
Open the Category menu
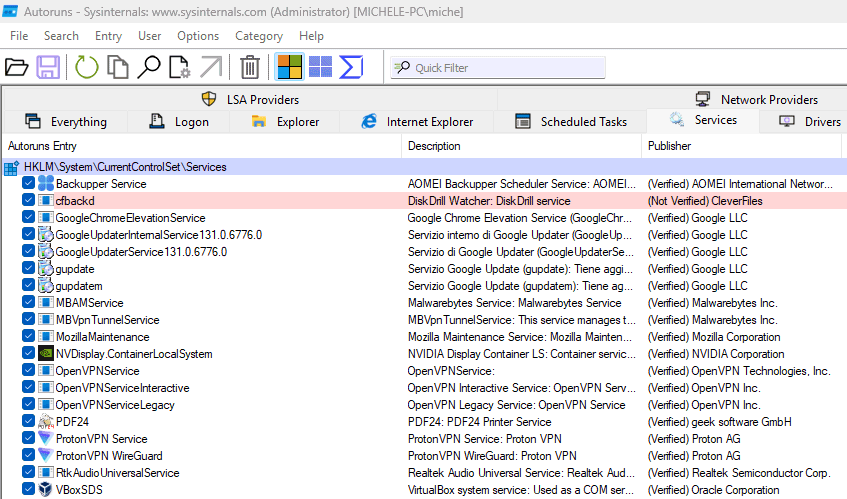click(x=259, y=36)
